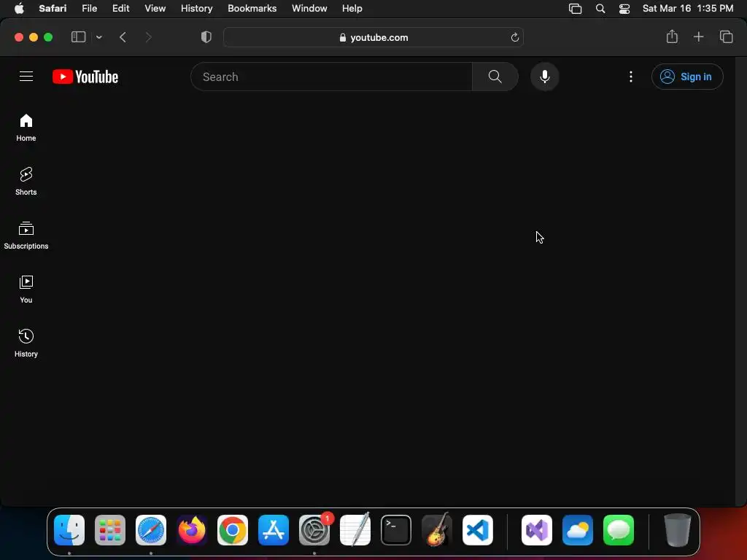Open Finder from the Dock
Screen dimensions: 747x560
click(69, 530)
